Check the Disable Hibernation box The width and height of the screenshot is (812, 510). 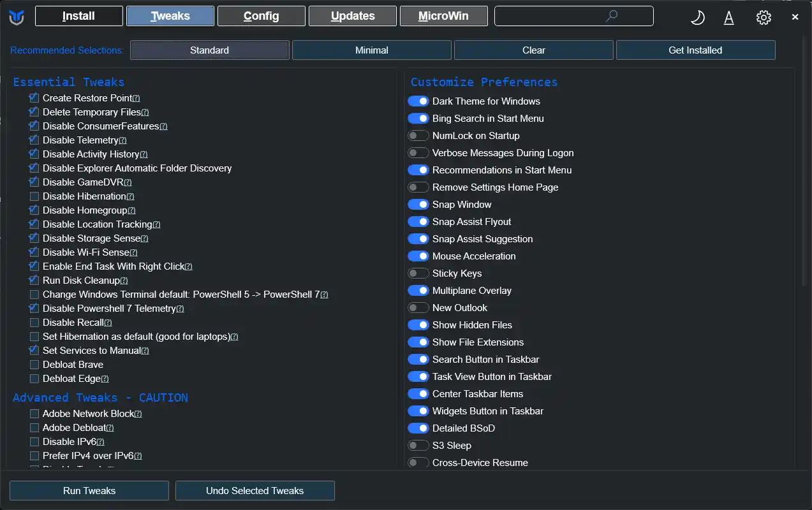point(34,196)
